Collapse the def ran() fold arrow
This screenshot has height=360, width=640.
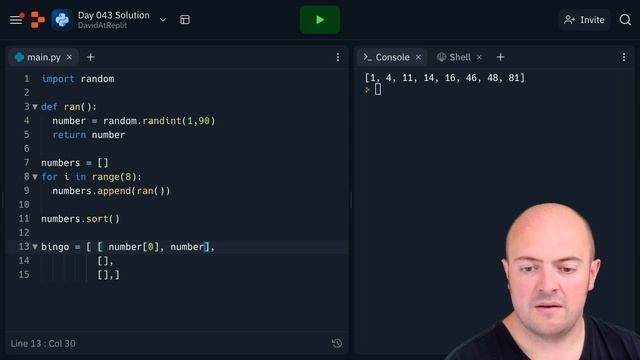point(35,107)
